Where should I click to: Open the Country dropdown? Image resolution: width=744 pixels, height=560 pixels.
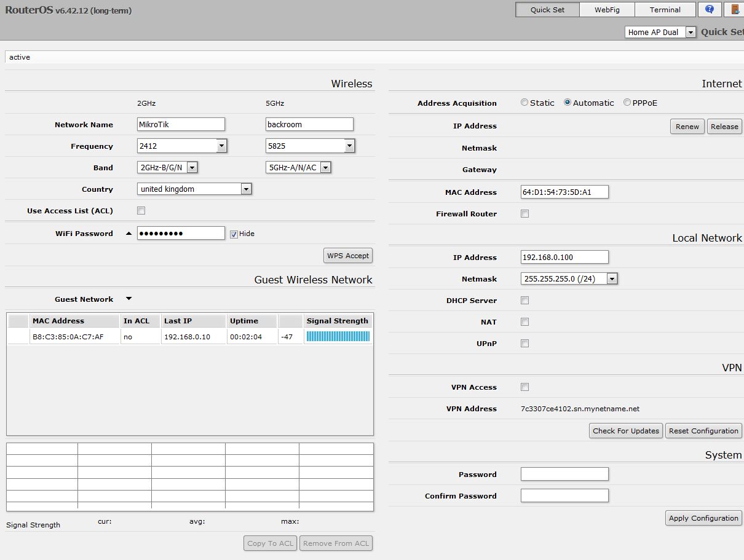click(x=246, y=189)
